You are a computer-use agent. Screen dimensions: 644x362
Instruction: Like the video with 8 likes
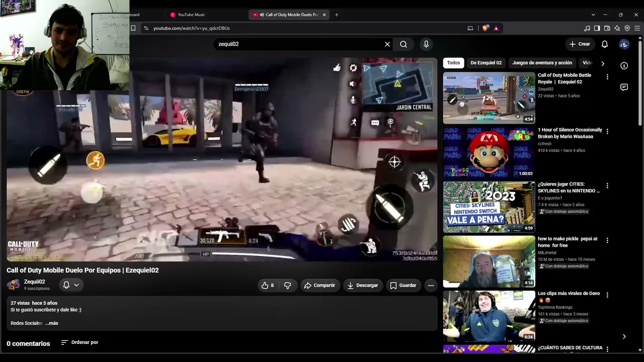[267, 285]
